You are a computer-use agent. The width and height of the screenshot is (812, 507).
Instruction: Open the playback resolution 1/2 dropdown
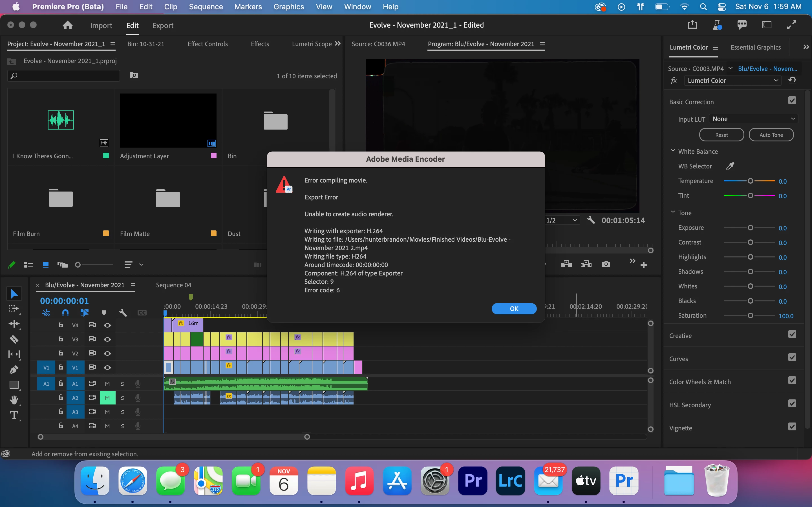coord(562,220)
